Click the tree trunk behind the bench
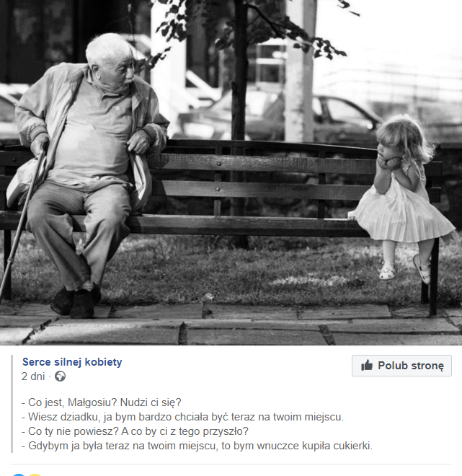Viewport: 462px width, 476px height. (239, 70)
